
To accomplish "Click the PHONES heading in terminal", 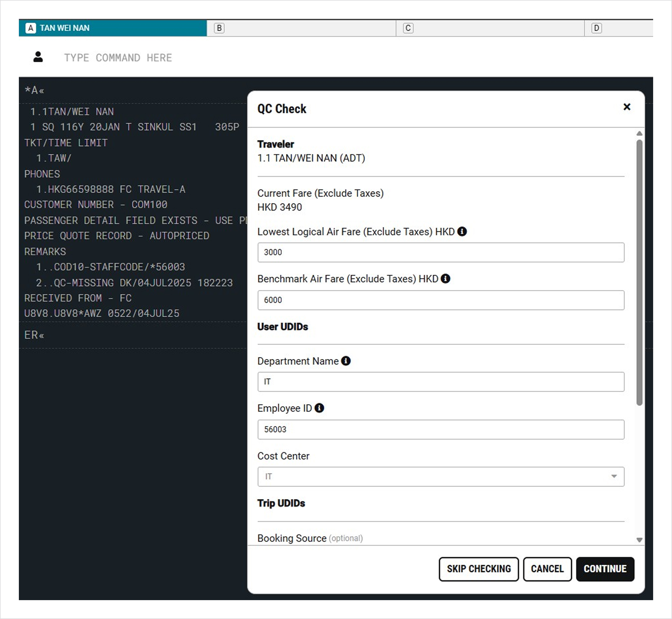I will coord(42,174).
